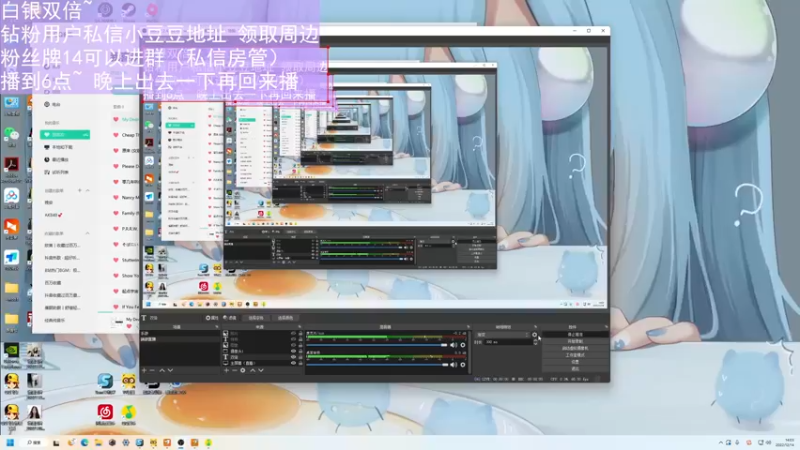Screen dimensions: 800x450
Task: Open File Explorer from taskbar
Action: pos(98,442)
